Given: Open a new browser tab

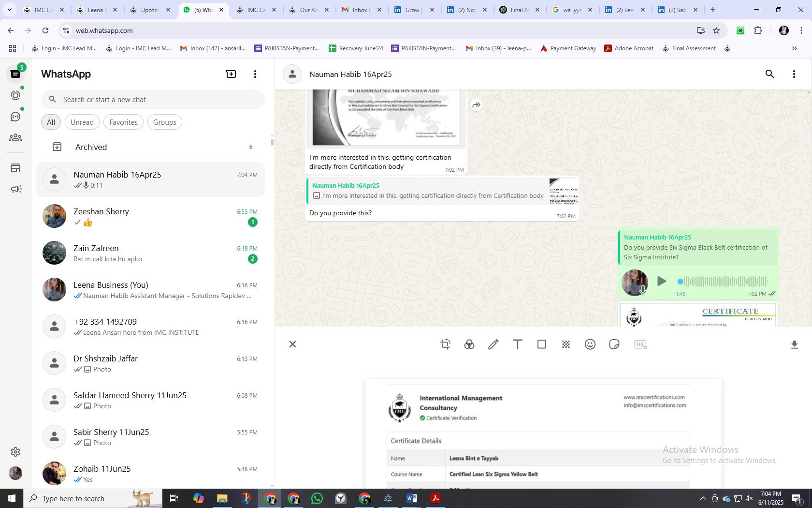Looking at the screenshot, I should pyautogui.click(x=712, y=10).
